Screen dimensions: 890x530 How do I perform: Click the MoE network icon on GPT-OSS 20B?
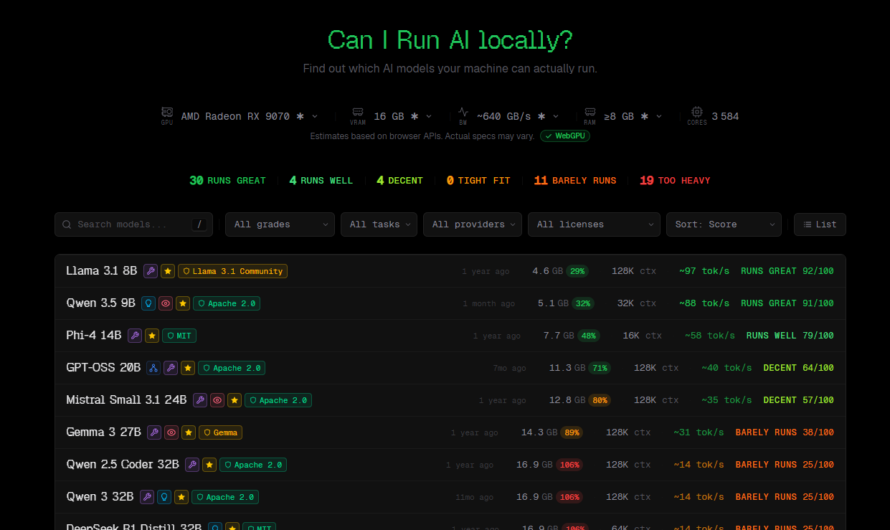click(x=153, y=368)
